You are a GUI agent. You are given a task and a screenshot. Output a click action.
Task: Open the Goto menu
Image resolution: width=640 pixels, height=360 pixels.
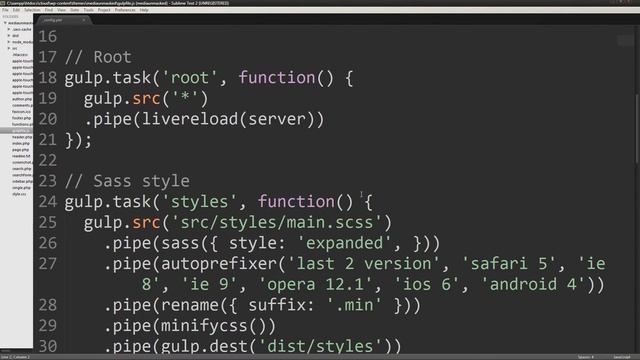click(75, 10)
